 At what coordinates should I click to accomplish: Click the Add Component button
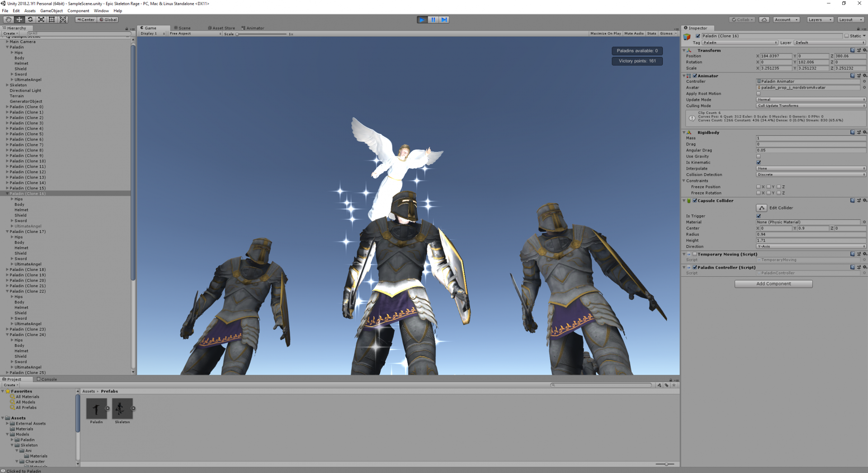pos(773,284)
